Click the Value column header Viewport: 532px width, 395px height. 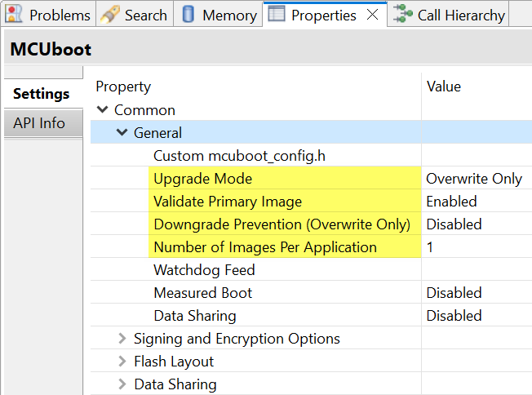click(444, 87)
